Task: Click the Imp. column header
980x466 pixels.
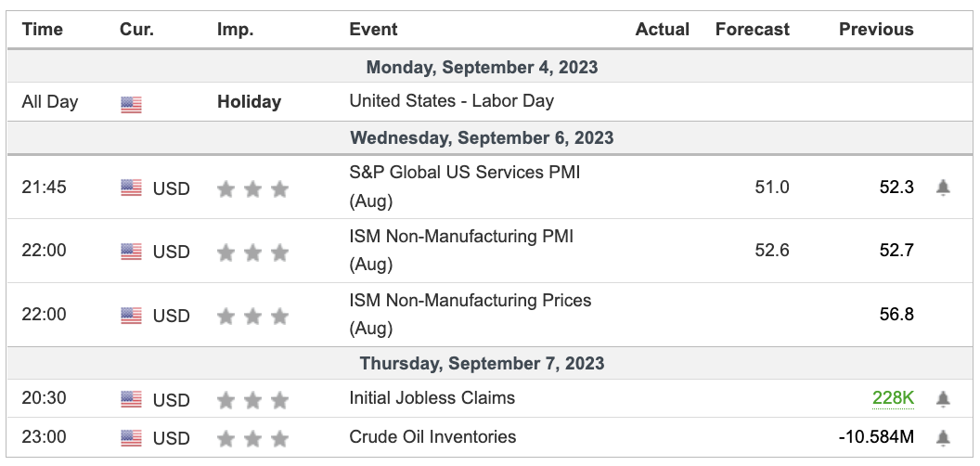Action: 234,30
